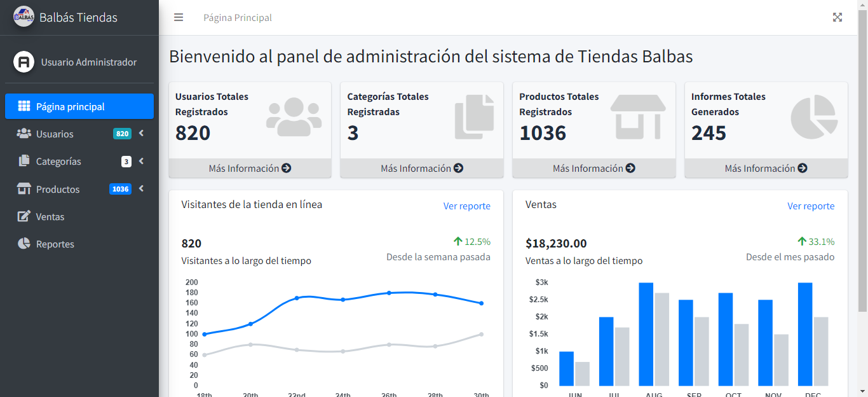Open Página Principal breadcrumb in the top bar
Image resolution: width=868 pixels, height=397 pixels.
click(237, 18)
